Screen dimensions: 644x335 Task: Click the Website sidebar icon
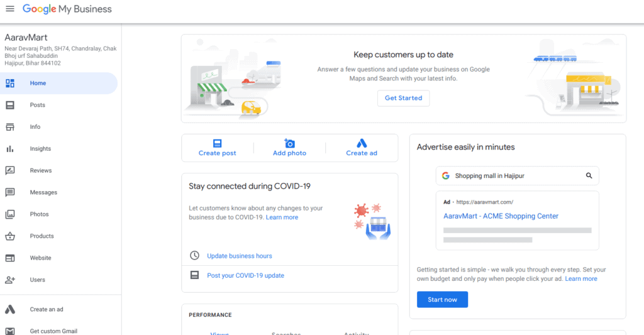point(10,258)
